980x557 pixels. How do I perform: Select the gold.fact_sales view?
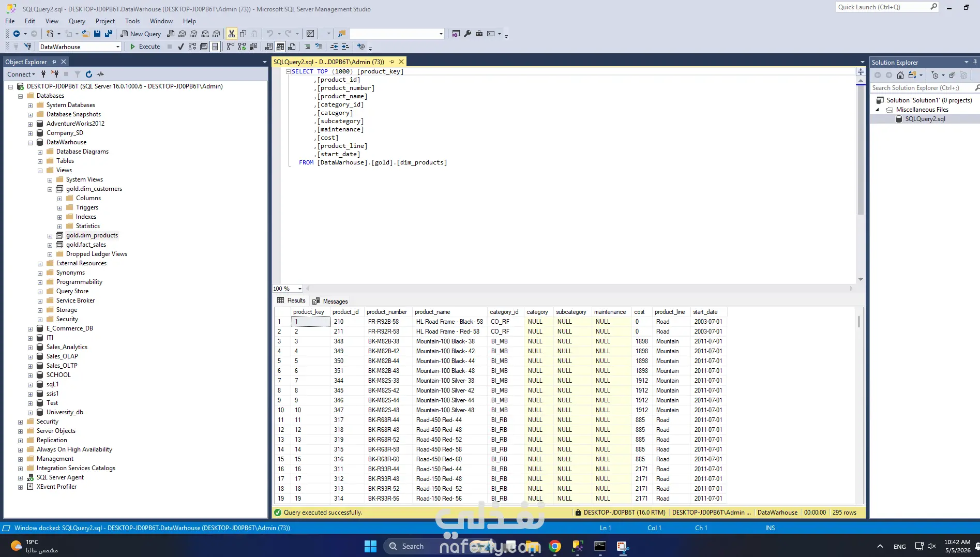[x=86, y=245]
